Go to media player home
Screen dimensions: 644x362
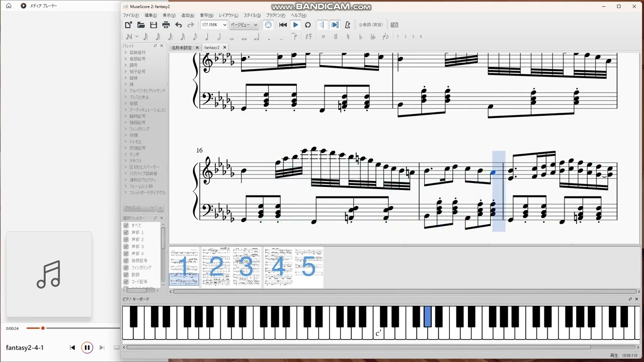(9, 6)
